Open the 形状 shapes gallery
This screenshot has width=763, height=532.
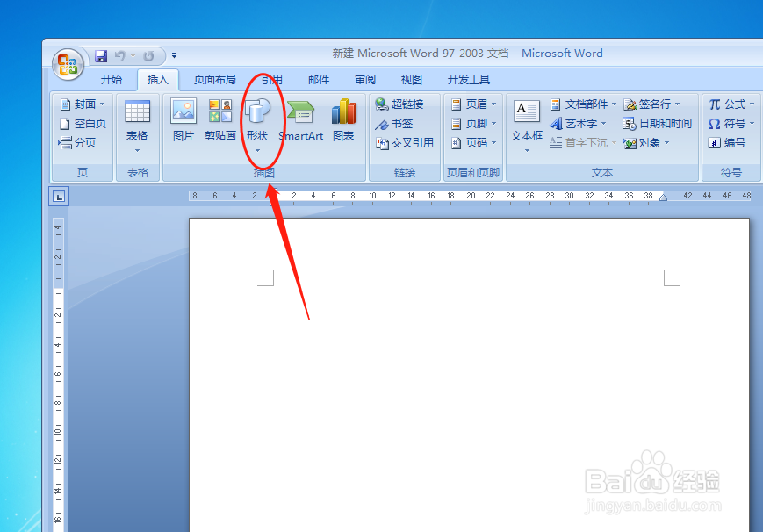257,126
